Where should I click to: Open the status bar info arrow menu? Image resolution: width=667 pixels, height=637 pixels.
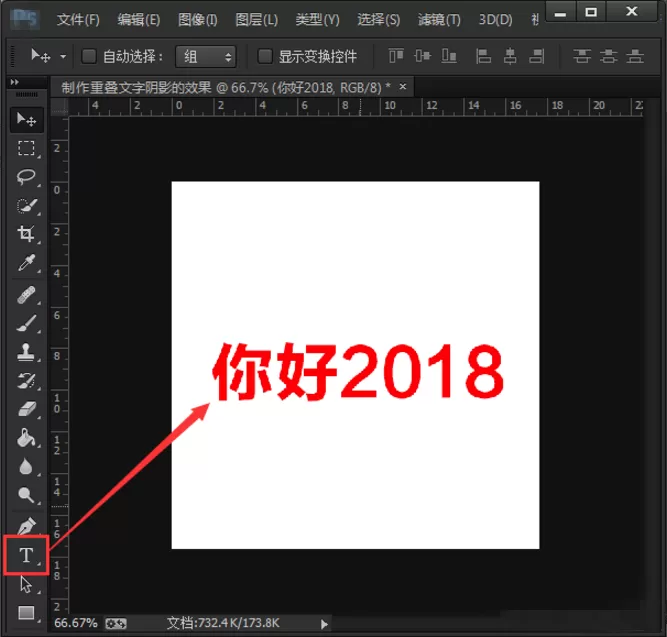point(324,624)
